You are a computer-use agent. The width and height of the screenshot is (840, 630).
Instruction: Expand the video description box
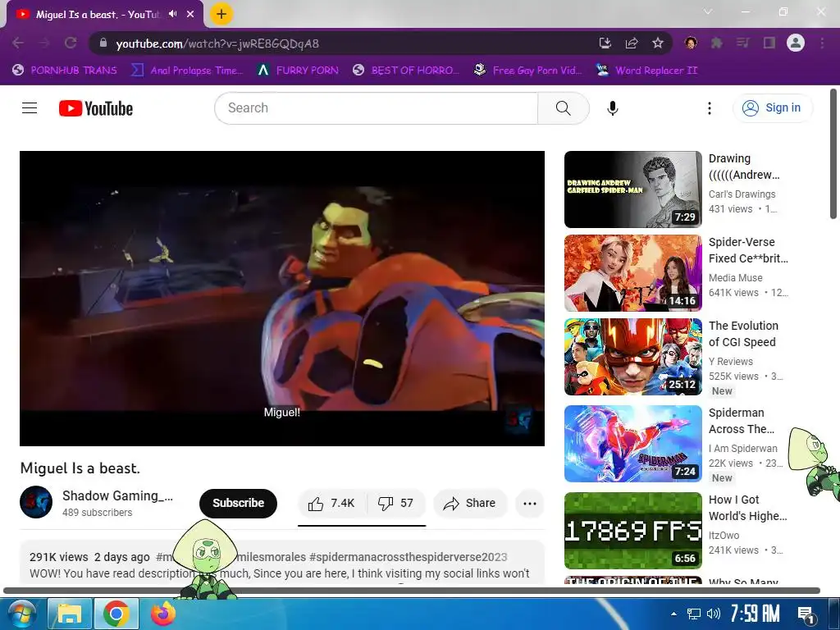pyautogui.click(x=282, y=563)
